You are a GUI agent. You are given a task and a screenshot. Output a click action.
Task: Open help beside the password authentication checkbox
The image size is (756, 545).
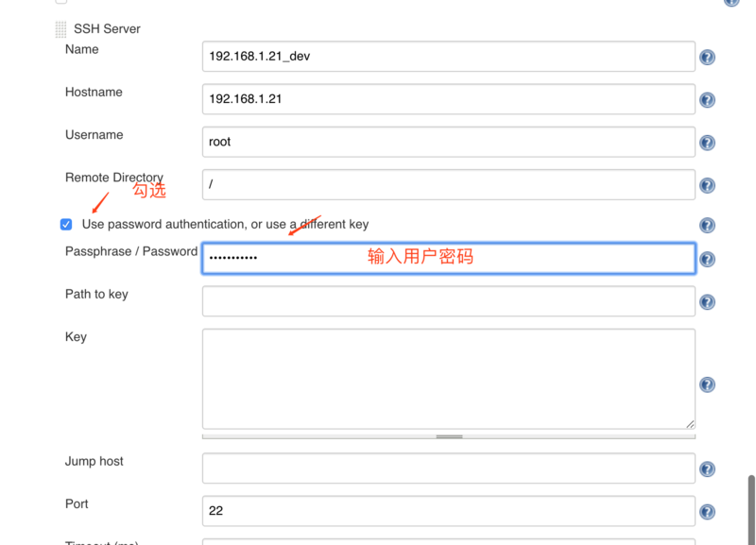coord(707,225)
